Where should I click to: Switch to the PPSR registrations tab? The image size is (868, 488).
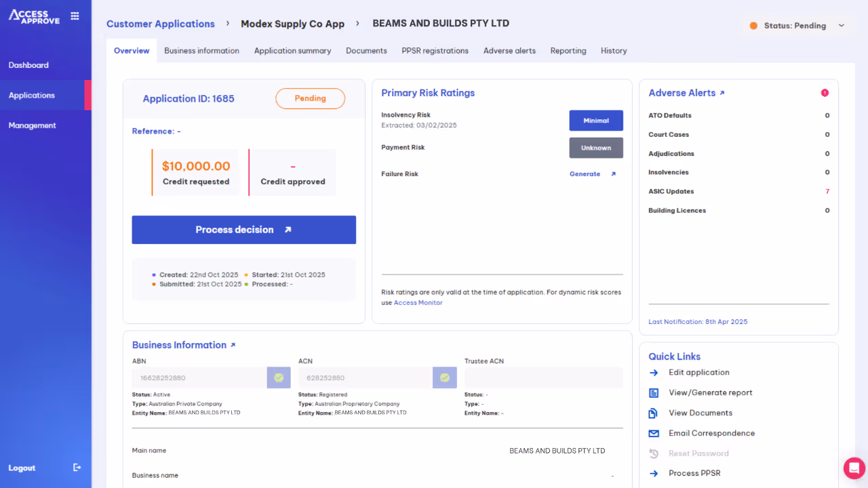pyautogui.click(x=435, y=51)
